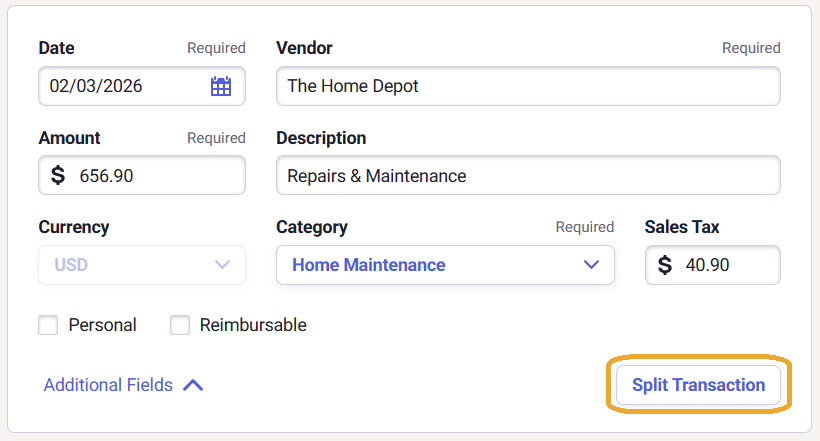Click the dollar sign in Sales Tax field
The width and height of the screenshot is (820, 441).
click(665, 265)
